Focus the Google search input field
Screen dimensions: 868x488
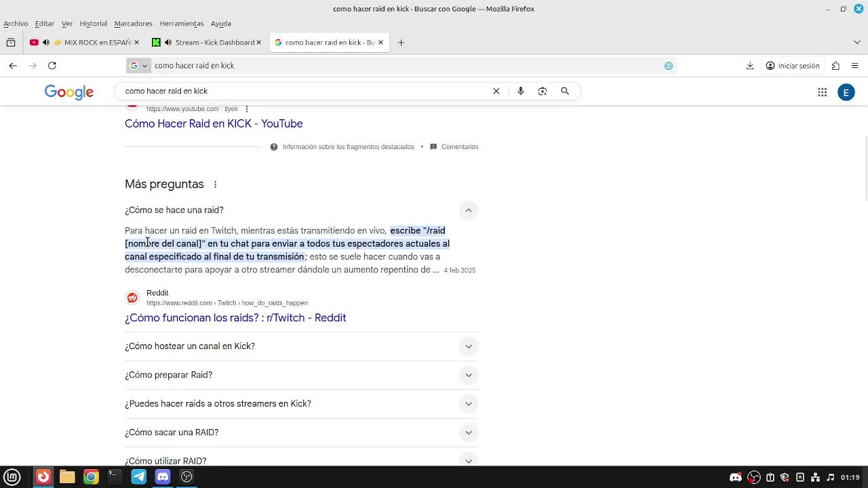305,91
